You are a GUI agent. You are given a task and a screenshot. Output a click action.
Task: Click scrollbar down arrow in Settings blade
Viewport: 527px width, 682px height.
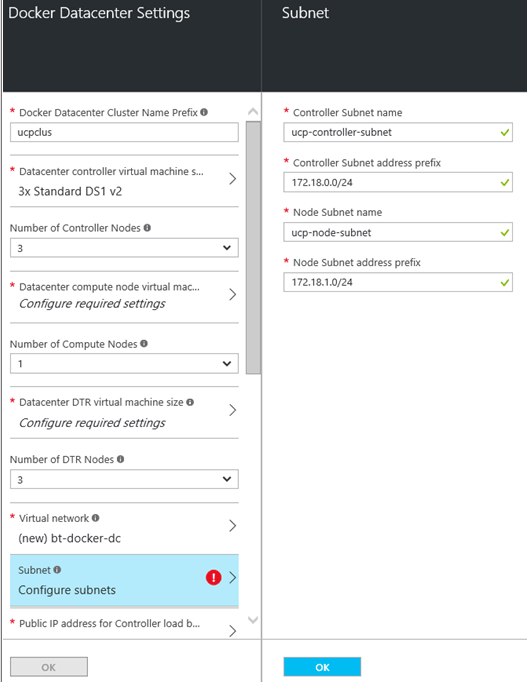(x=253, y=620)
